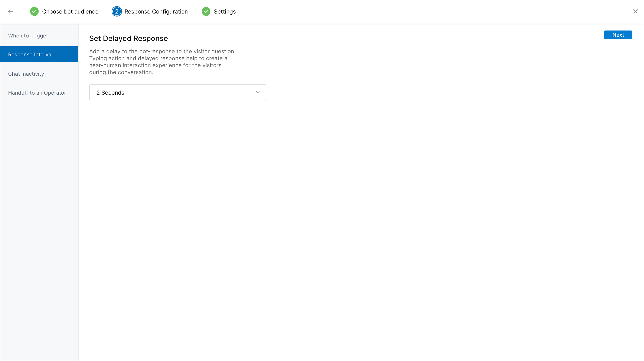Open the Response Configuration step
The width and height of the screenshot is (644, 361).
pos(156,12)
